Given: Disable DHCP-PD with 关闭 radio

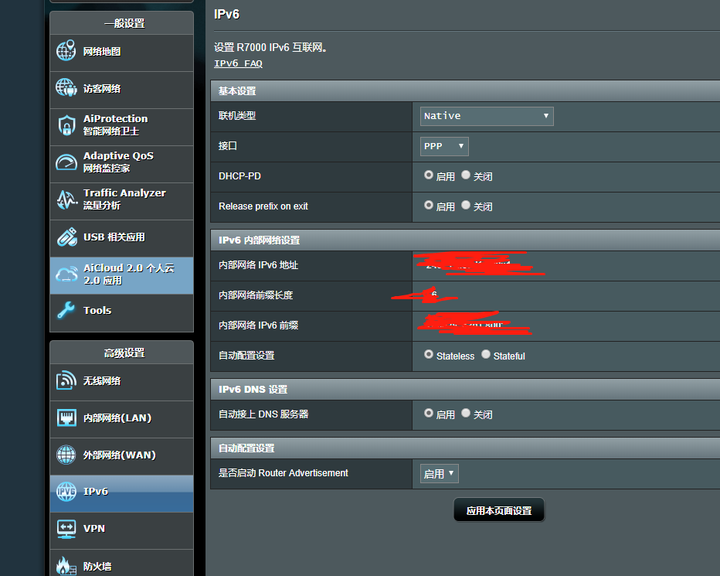Looking at the screenshot, I should pyautogui.click(x=466, y=175).
